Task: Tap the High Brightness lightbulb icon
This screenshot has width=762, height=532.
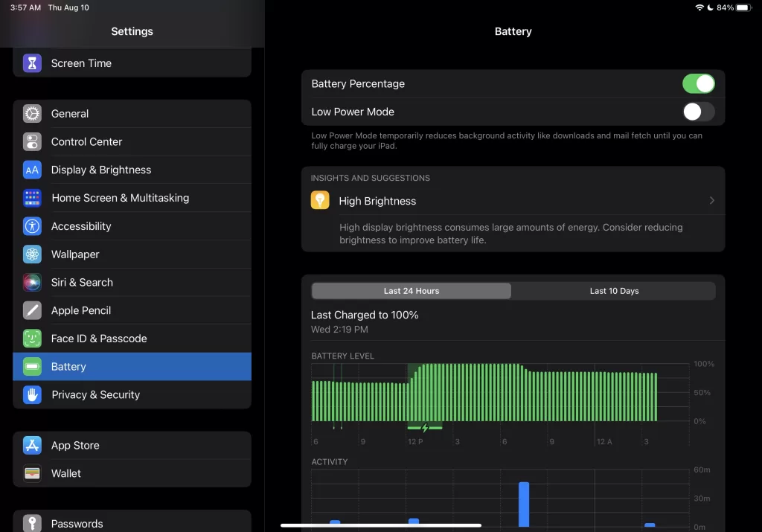Action: coord(320,200)
